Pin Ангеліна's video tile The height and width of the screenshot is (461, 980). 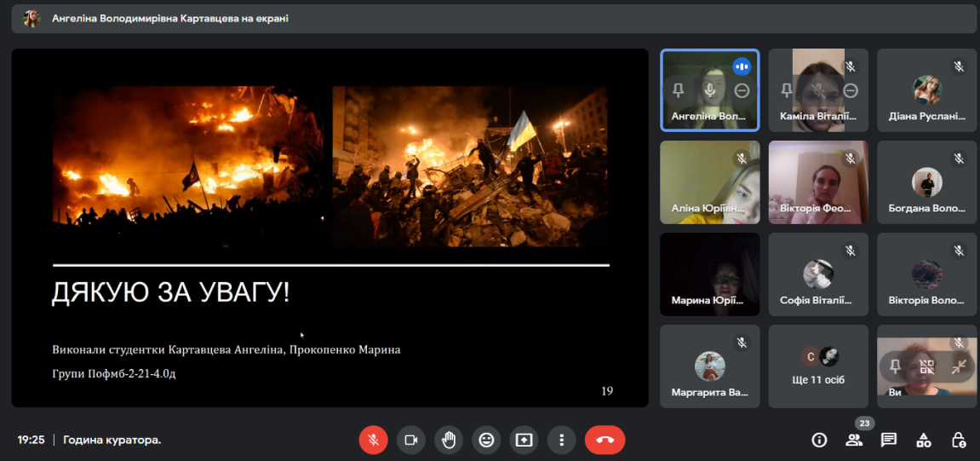678,90
